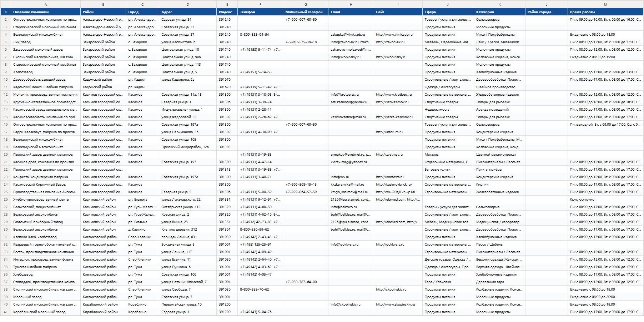
Task: Select 'Касимовский Кирпичный Завод' cell
Action: click(x=46, y=185)
